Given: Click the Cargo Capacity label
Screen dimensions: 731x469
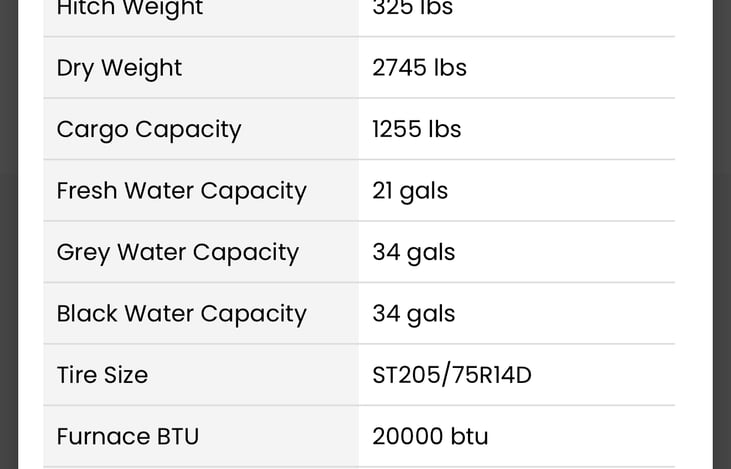Looking at the screenshot, I should (x=149, y=130).
